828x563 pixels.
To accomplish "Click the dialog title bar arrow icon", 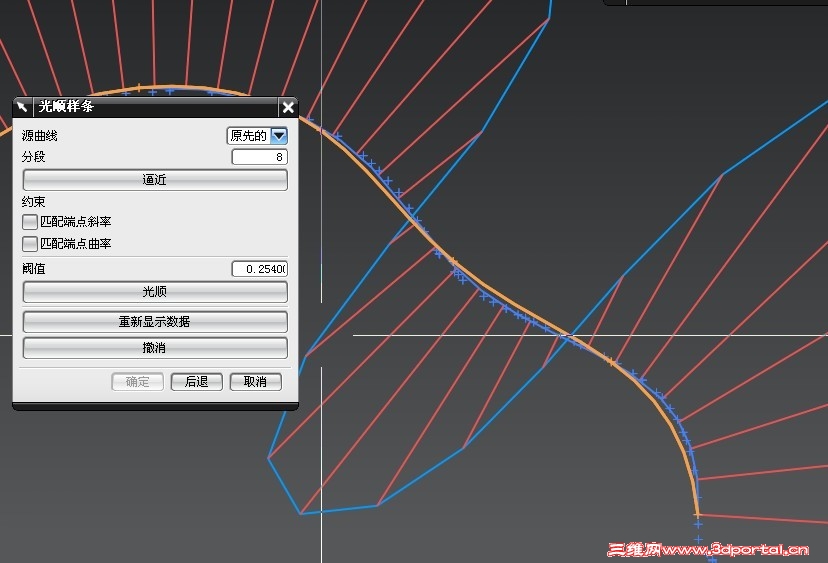I will pyautogui.click(x=22, y=107).
